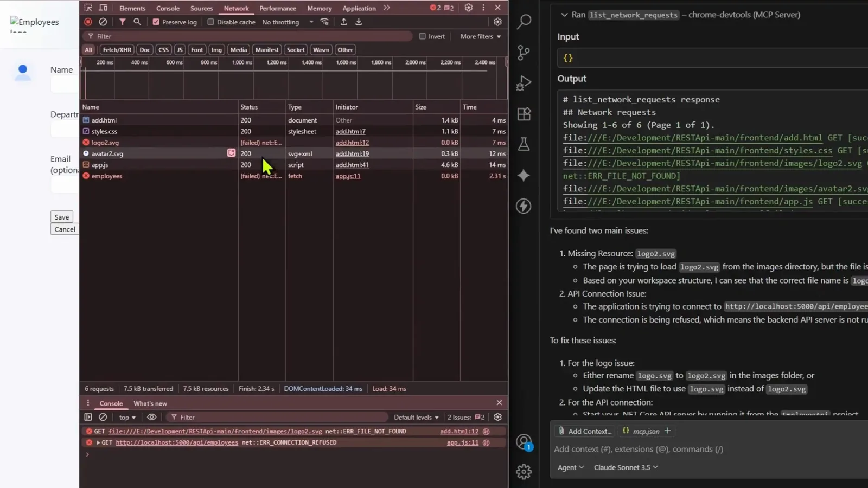Import HAR file upload icon

point(343,22)
